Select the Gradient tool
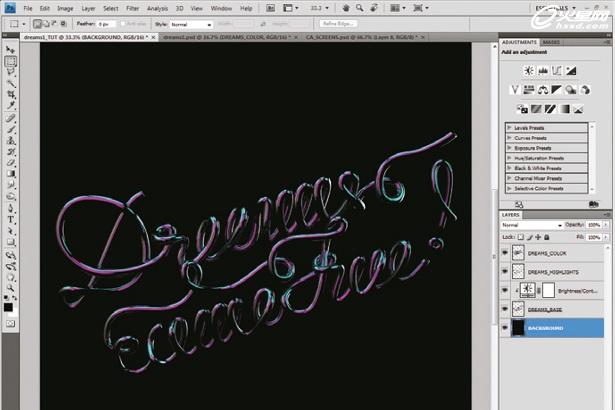615x410 pixels. (x=11, y=173)
